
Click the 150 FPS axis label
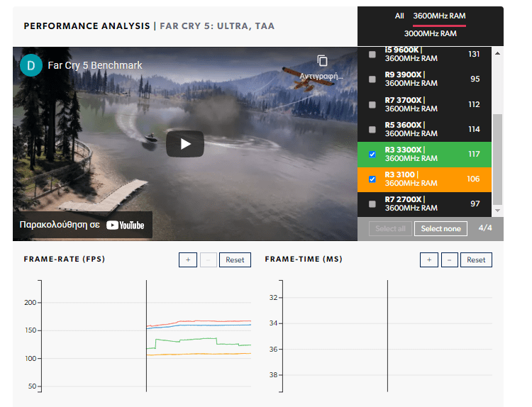(31, 330)
